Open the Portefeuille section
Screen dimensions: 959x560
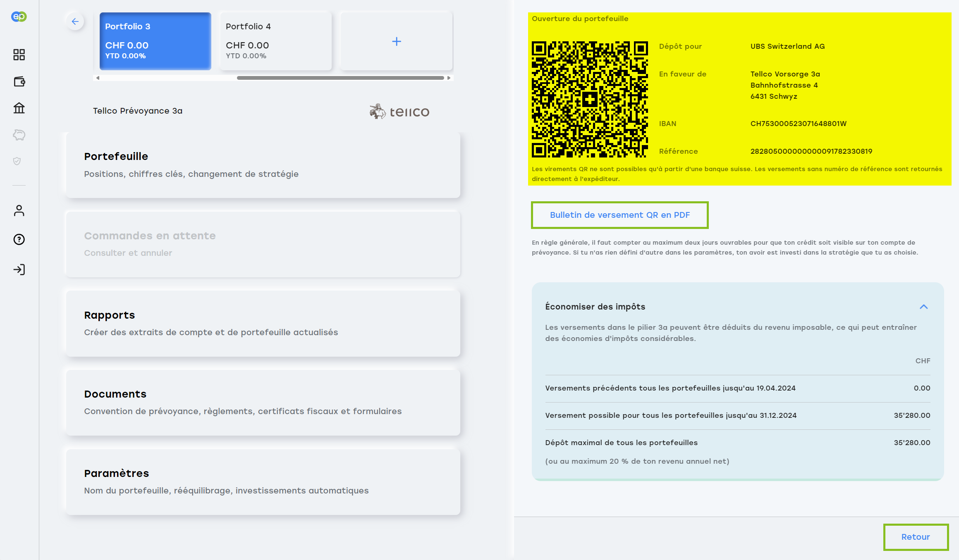263,165
